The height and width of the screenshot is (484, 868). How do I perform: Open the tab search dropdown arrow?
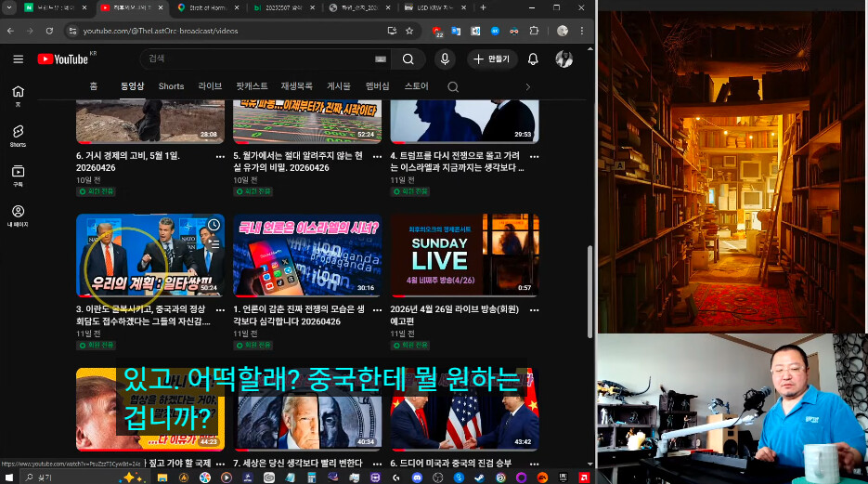click(x=9, y=7)
